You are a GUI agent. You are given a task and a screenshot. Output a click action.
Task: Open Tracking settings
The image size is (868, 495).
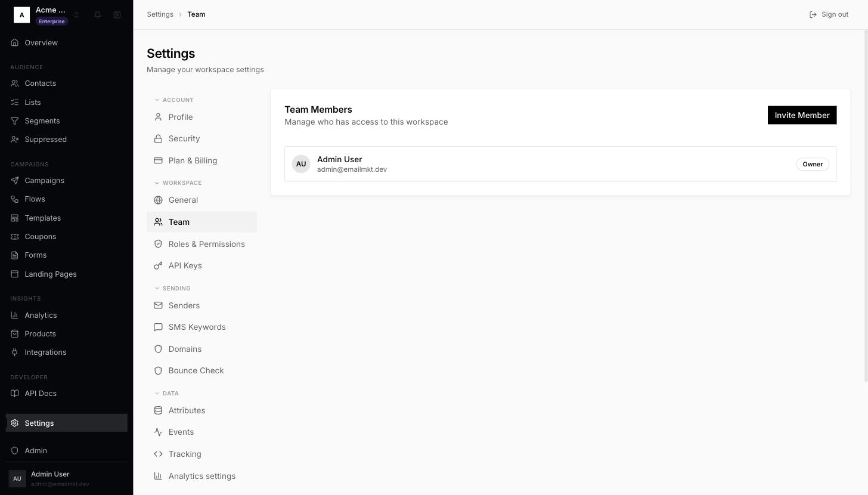point(202,454)
